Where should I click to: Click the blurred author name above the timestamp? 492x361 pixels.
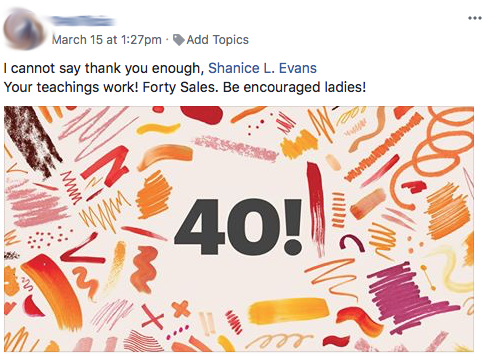[83, 21]
